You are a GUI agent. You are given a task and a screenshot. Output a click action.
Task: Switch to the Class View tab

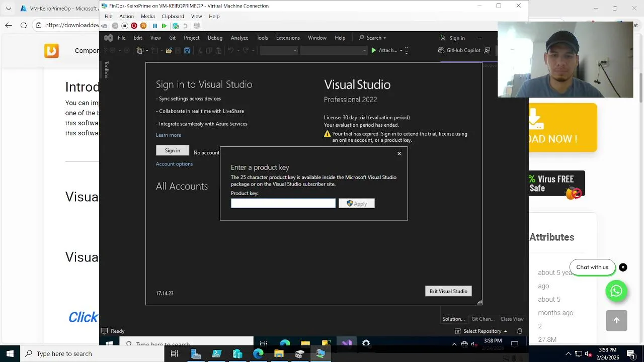pyautogui.click(x=512, y=319)
